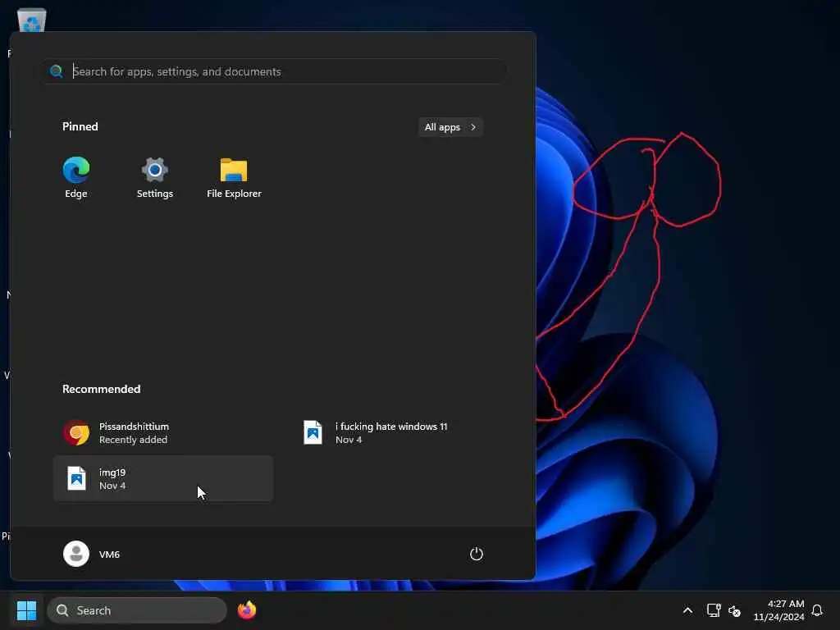
Task: Open the VM6 user account menu
Action: point(92,554)
